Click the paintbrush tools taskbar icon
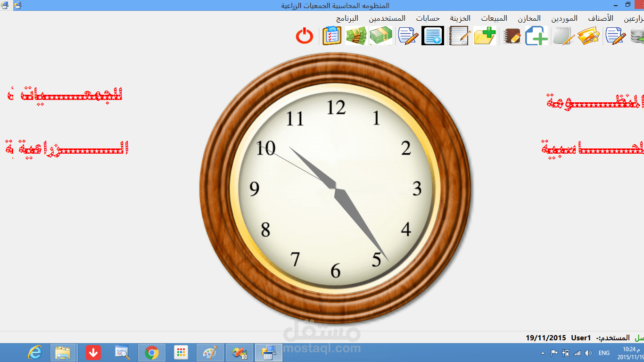644x362 pixels. pos(239,353)
